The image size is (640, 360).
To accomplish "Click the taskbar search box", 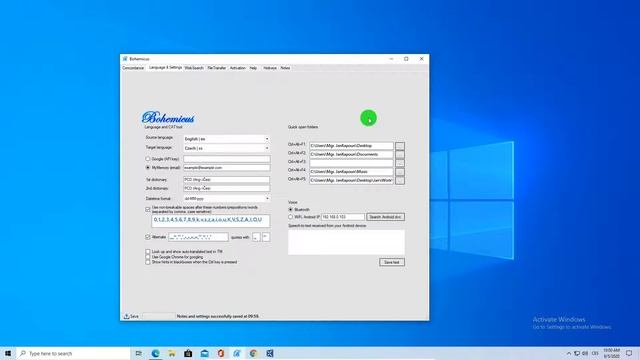I will 73,353.
